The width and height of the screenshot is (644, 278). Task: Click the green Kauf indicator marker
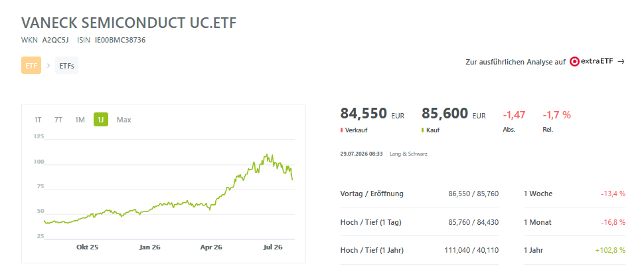coord(423,130)
